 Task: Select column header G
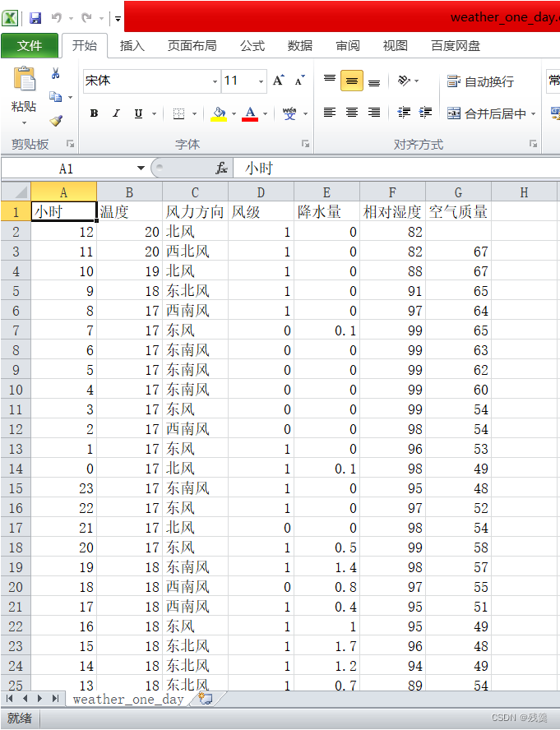pos(458,192)
